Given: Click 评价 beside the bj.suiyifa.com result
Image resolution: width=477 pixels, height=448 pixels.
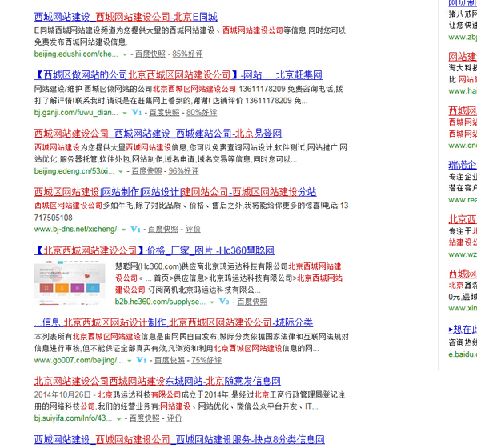Looking at the screenshot, I should (174, 418).
